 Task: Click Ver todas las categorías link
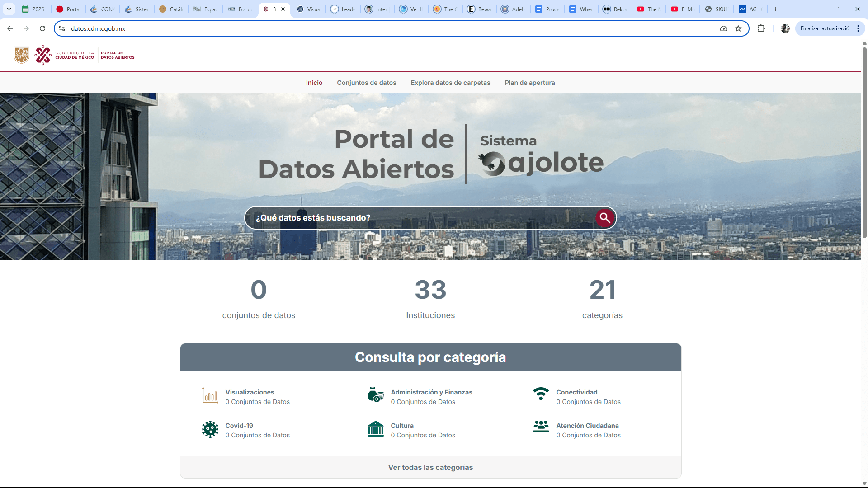click(430, 467)
